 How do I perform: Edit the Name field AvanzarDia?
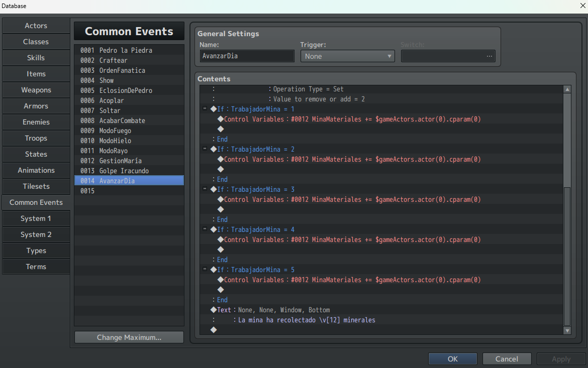click(x=246, y=56)
